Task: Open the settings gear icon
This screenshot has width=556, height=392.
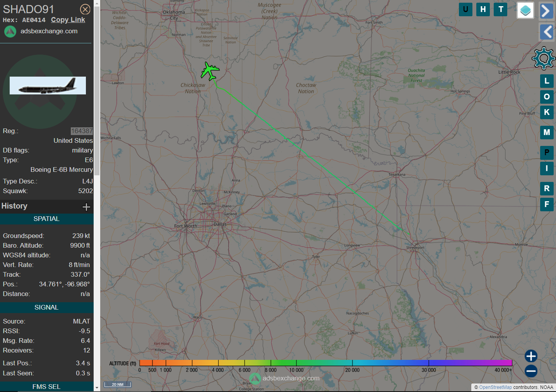Action: click(544, 58)
